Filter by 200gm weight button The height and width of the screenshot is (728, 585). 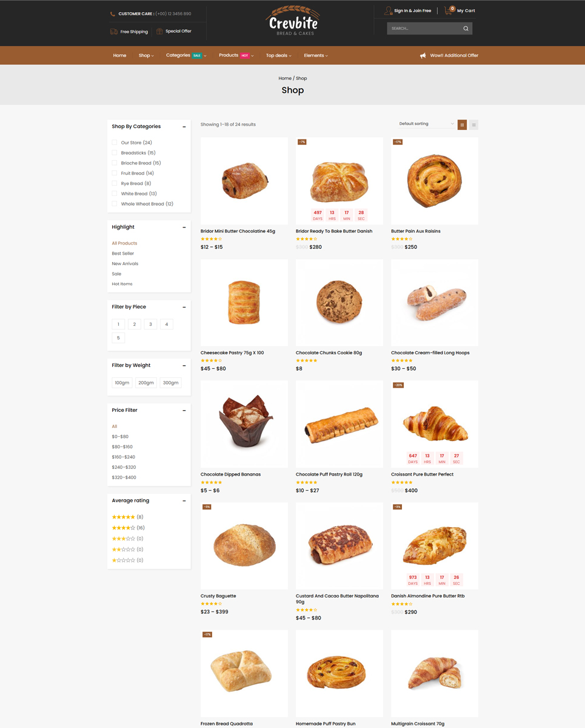click(145, 383)
